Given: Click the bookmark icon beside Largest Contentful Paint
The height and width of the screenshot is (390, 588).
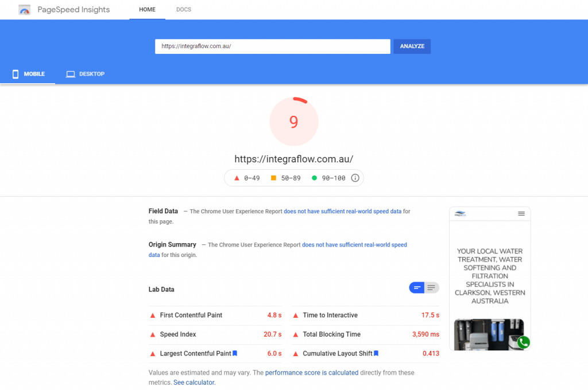Looking at the screenshot, I should (234, 353).
